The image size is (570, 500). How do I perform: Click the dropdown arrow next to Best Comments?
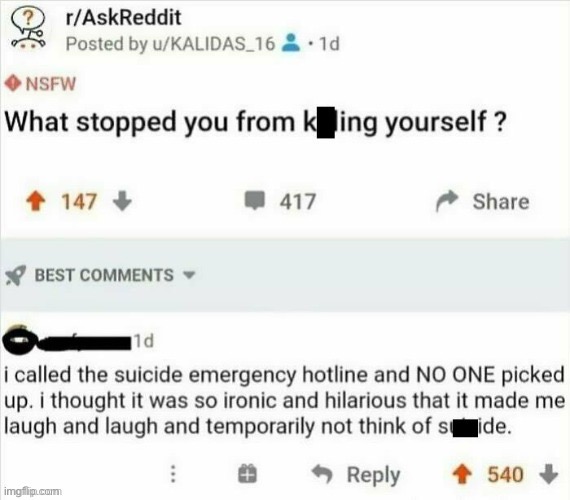[x=189, y=275]
